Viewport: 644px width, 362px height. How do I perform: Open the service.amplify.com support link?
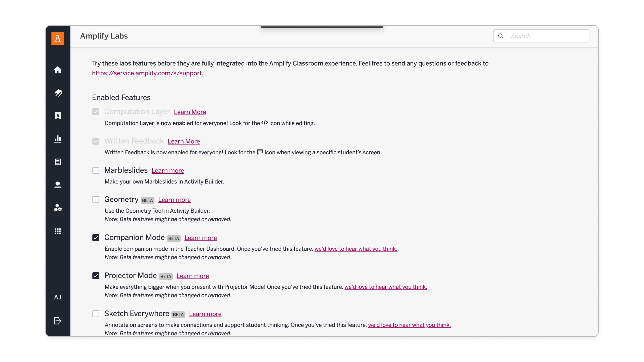(147, 73)
